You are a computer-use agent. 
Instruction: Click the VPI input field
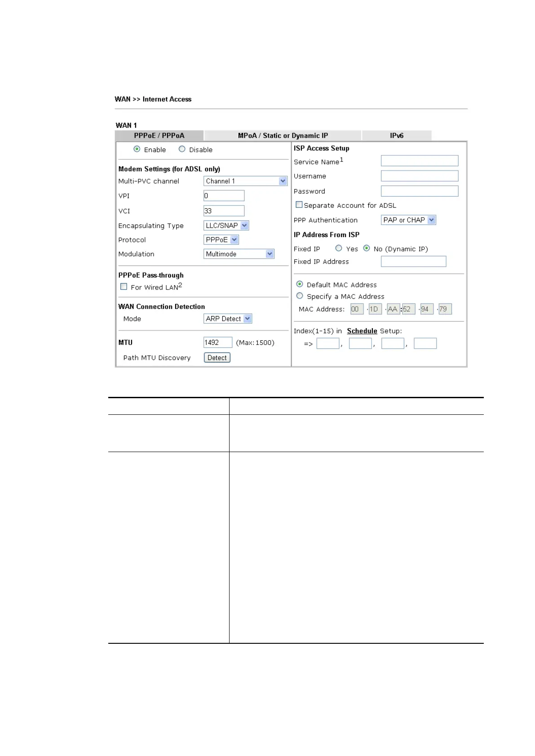(x=224, y=196)
